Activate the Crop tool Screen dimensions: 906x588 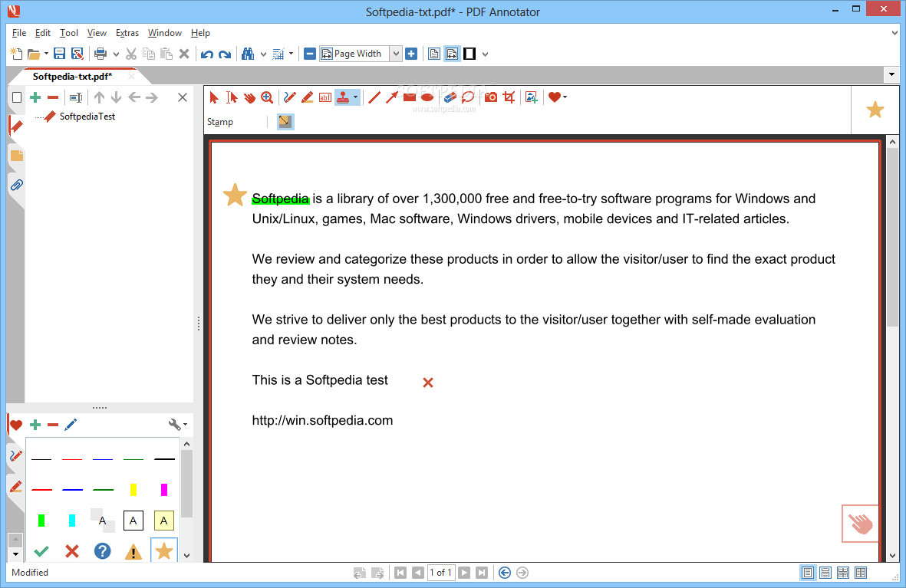pos(509,97)
